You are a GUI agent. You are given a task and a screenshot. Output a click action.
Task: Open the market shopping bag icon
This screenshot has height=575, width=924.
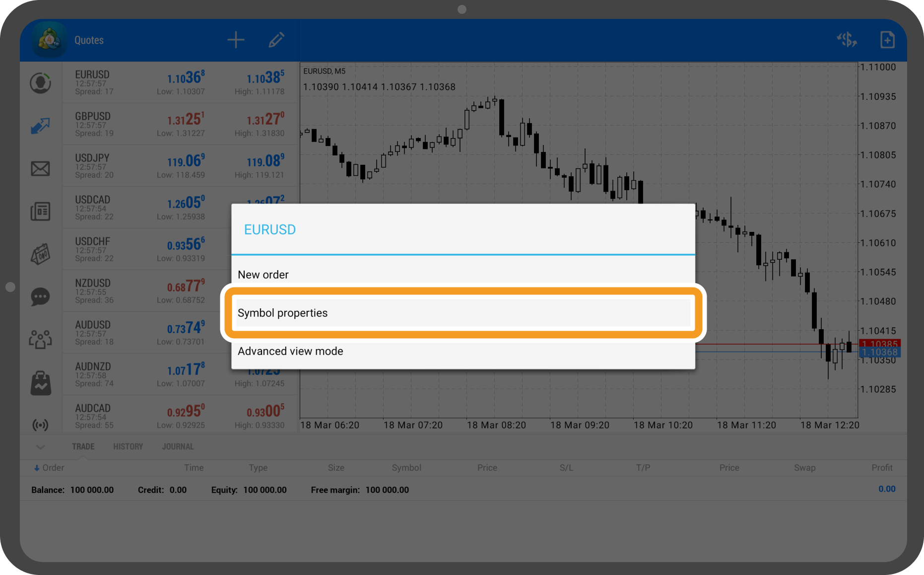40,383
